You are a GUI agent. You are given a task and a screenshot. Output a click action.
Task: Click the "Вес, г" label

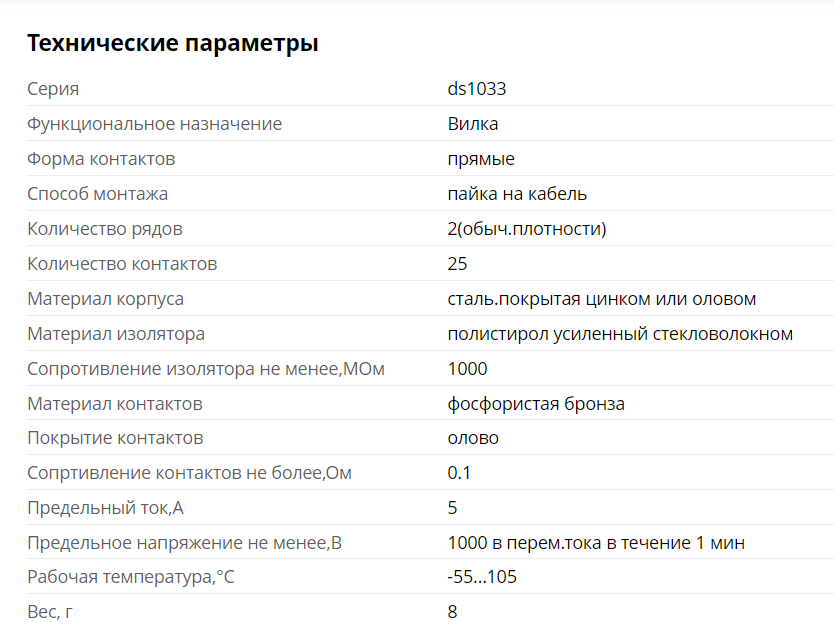(x=50, y=612)
